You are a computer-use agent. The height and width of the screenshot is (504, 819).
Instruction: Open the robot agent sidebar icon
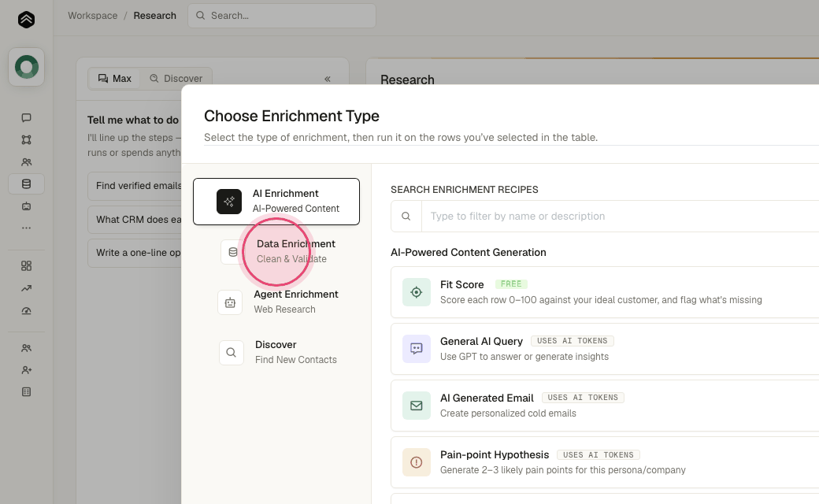click(26, 206)
